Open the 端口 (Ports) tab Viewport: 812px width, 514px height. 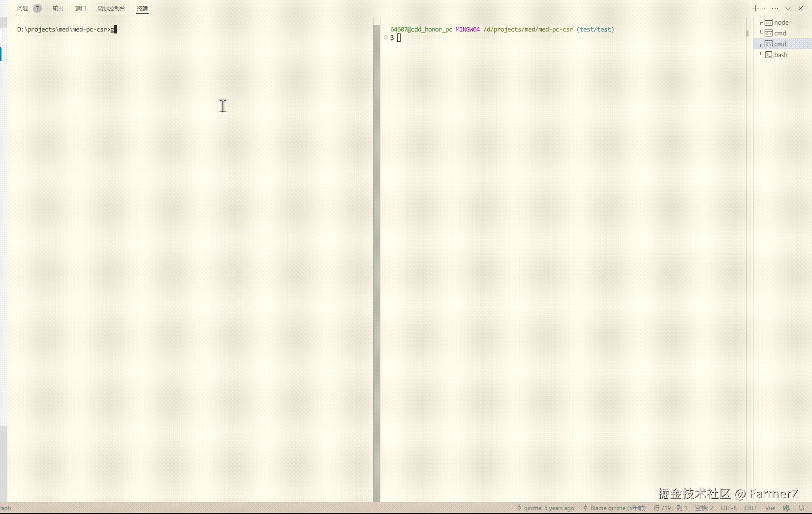coord(81,8)
